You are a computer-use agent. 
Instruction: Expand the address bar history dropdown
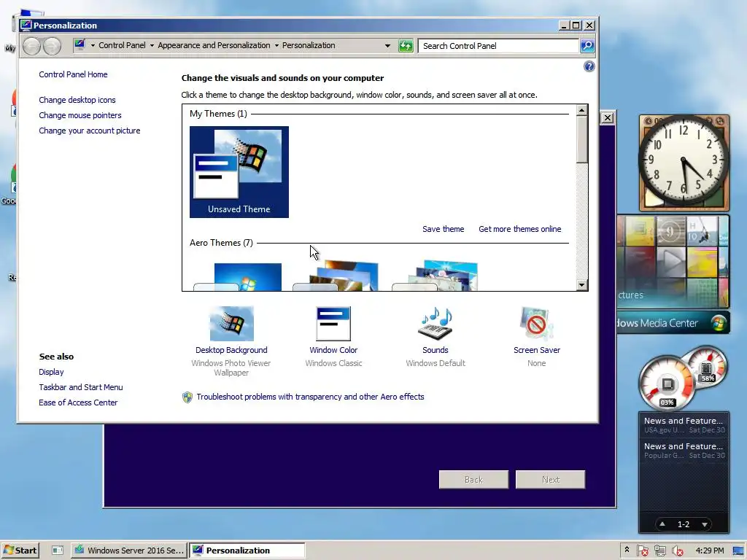click(387, 46)
